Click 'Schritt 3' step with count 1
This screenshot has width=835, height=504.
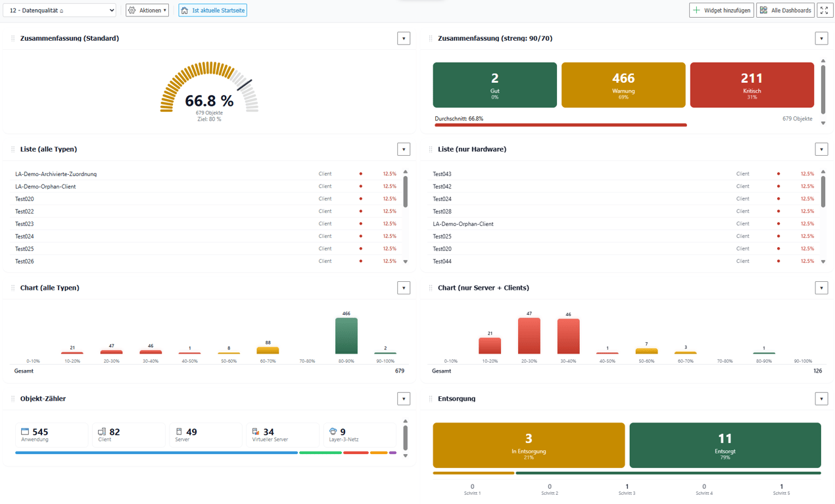627,490
